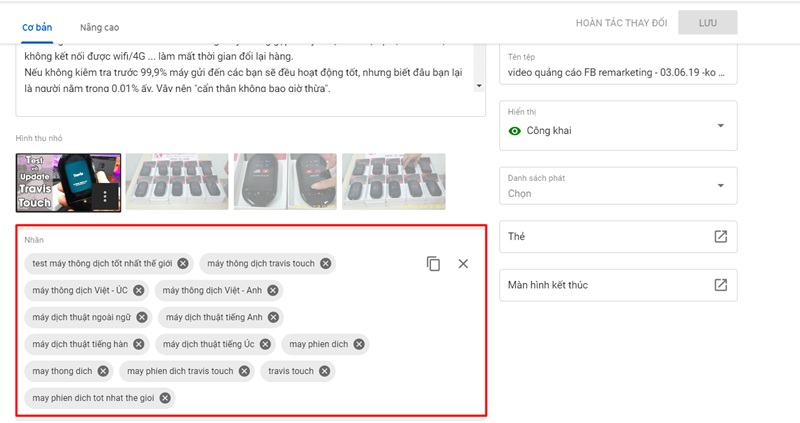Remove tag 'máy thông dịch Việt - ÚC'
800x423 pixels.
point(139,291)
